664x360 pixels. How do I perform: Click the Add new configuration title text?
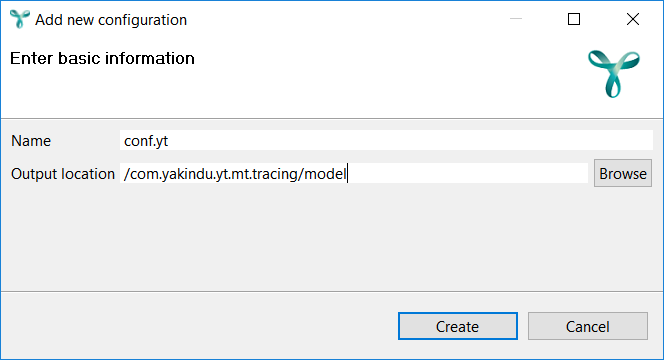point(111,19)
